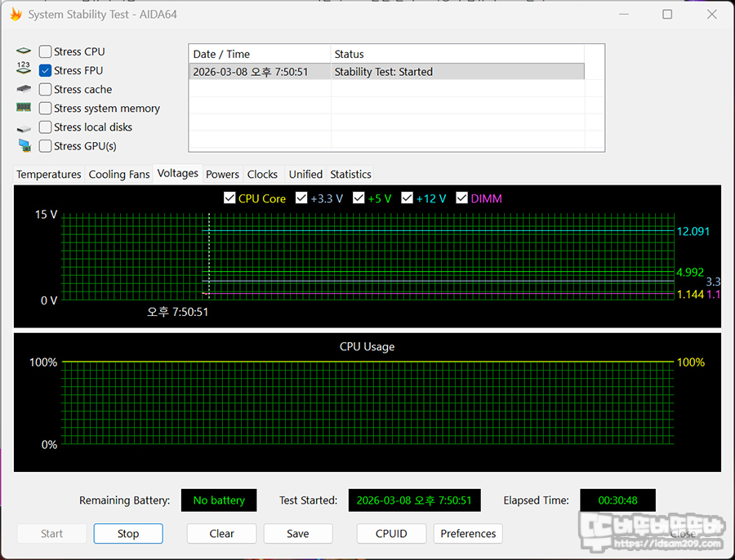Click the AIDA64 flame icon in title bar
Viewport: 735px width, 560px height.
coord(16,14)
